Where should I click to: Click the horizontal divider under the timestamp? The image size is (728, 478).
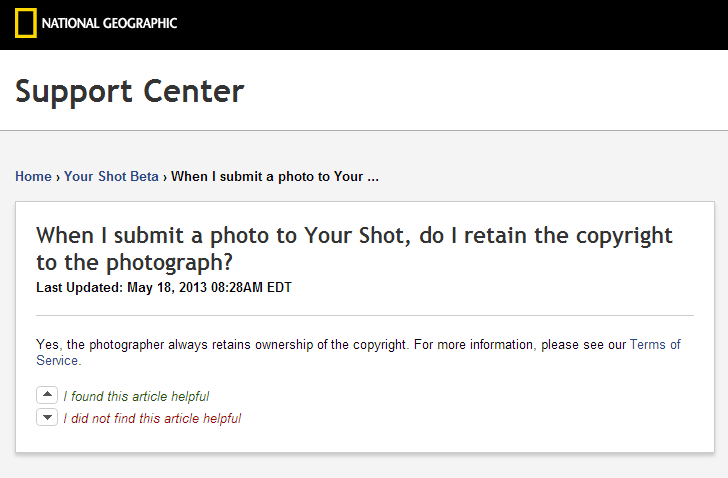point(364,316)
